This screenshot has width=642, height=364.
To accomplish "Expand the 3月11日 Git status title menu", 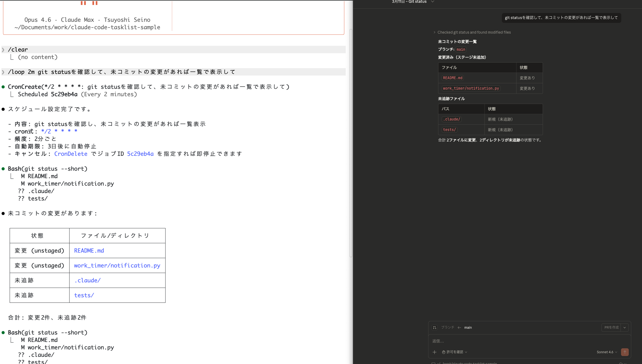I will point(433,2).
